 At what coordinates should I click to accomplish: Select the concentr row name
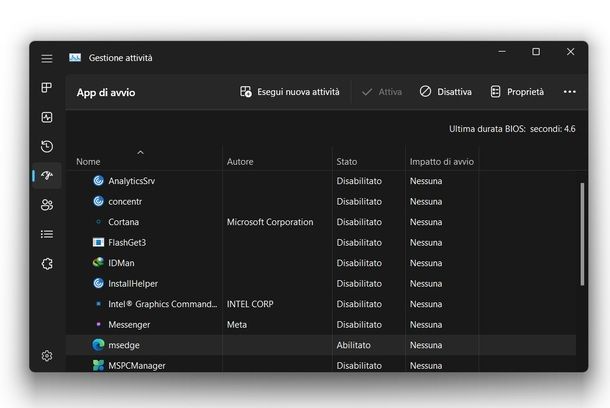click(125, 201)
